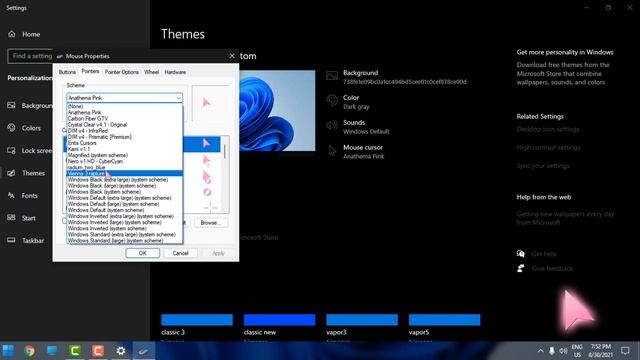Choose Windows Default (system scheme) option
This screenshot has height=360, width=640.
[x=124, y=210]
